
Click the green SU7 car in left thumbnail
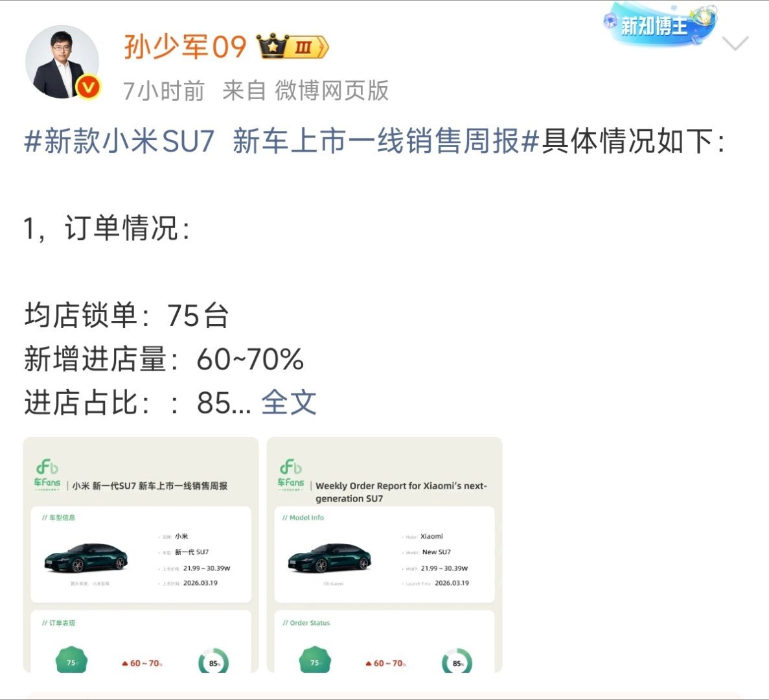click(x=86, y=558)
